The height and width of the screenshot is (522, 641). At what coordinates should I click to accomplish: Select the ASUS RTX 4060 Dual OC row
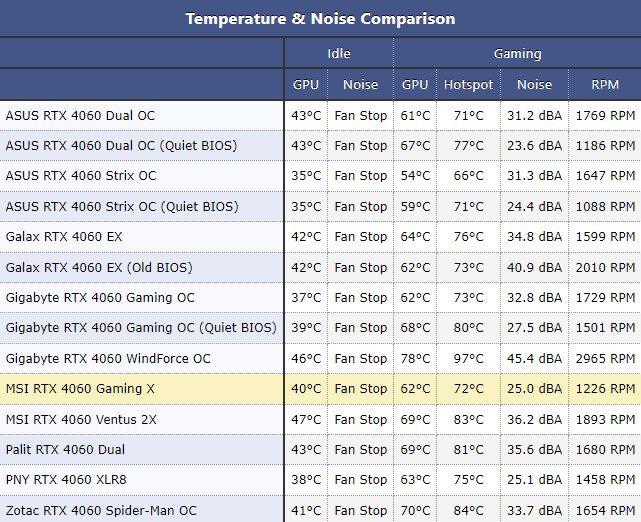[80, 116]
